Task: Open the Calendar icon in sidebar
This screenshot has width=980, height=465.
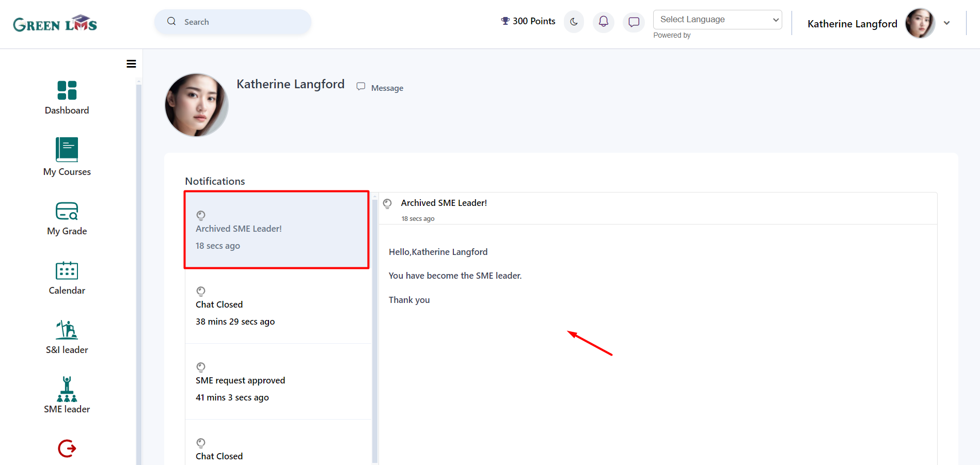Action: click(x=67, y=270)
